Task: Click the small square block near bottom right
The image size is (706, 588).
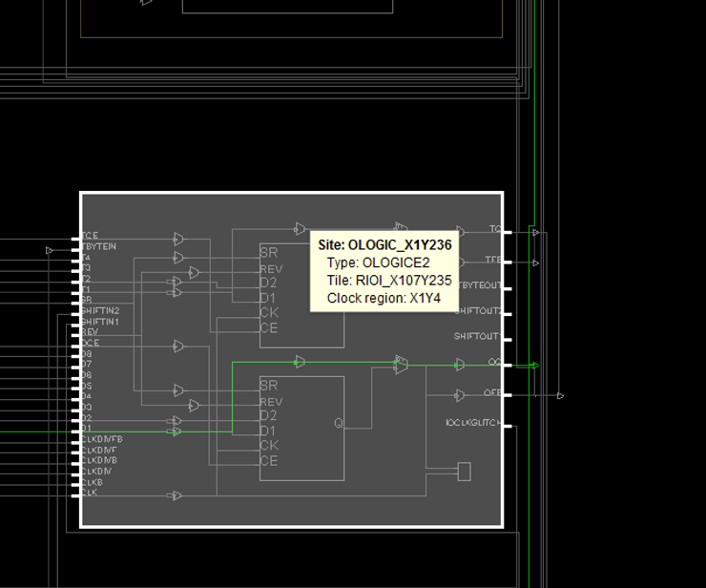Action: point(465,471)
